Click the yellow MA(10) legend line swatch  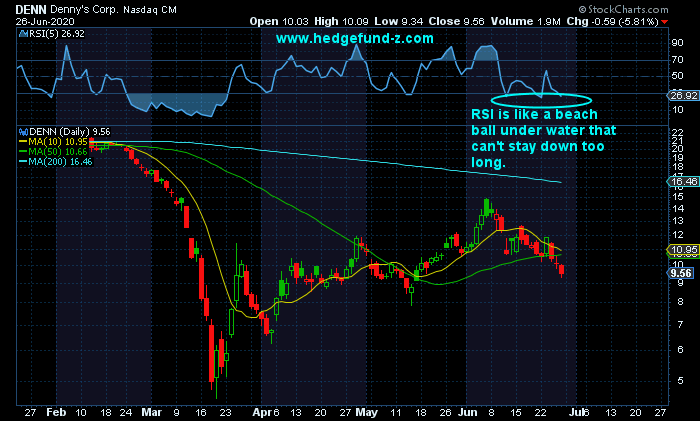23,142
